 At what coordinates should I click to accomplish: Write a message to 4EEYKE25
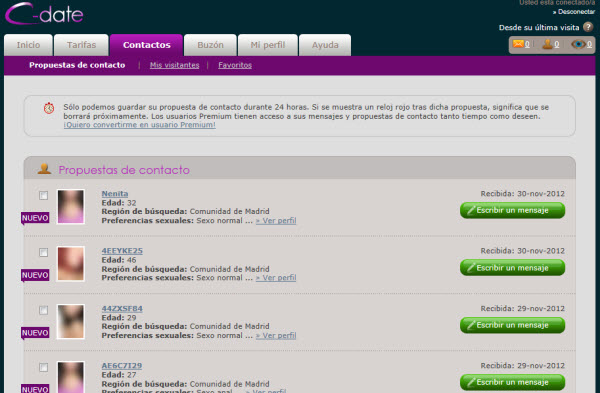click(x=512, y=268)
